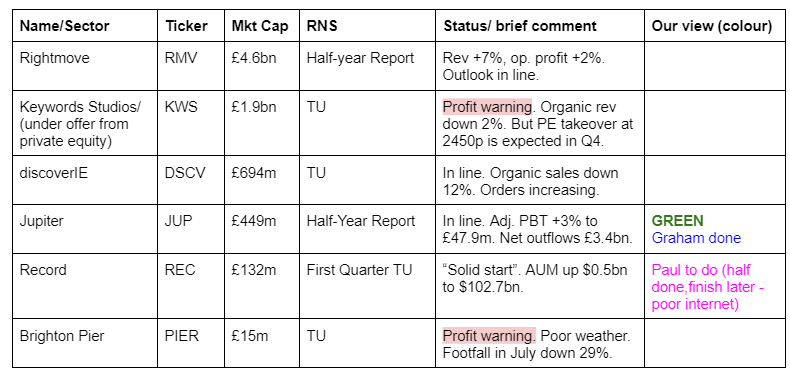Click the Keywords Studios name cell
Viewport: 790px width, 372px height.
tap(85, 123)
